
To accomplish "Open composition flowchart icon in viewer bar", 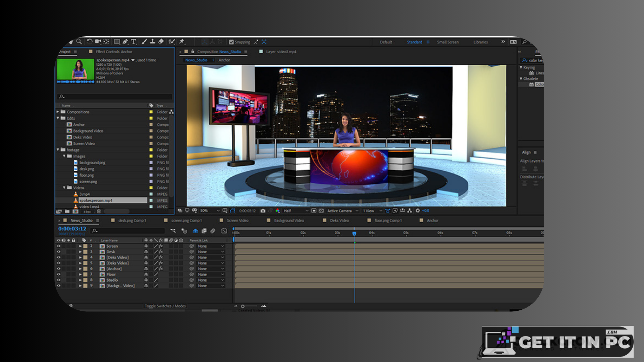I will pos(410,211).
